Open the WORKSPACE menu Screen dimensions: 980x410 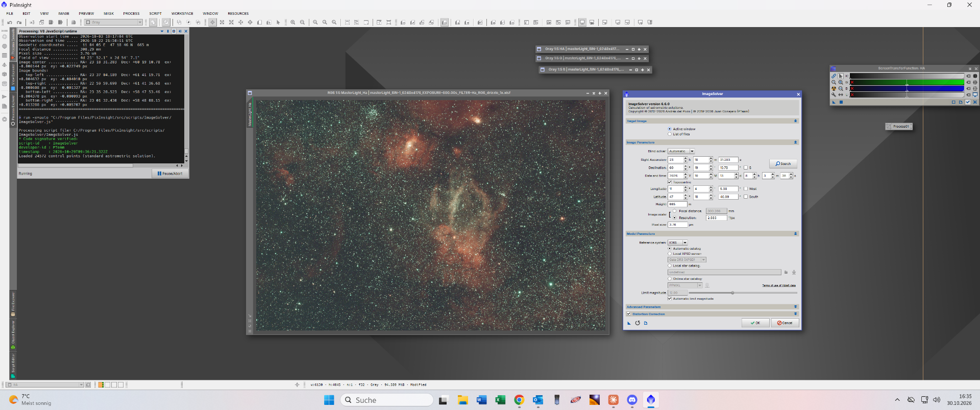pyautogui.click(x=182, y=14)
